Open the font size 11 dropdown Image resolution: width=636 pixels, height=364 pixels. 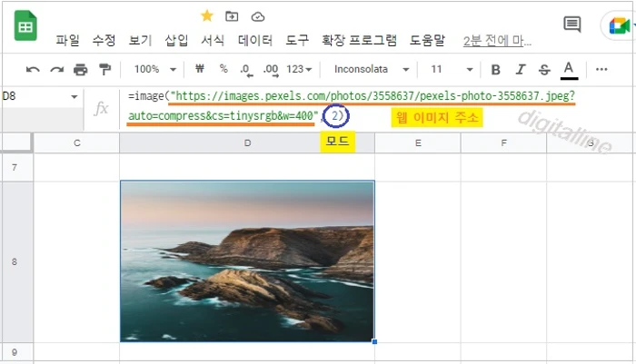[452, 69]
